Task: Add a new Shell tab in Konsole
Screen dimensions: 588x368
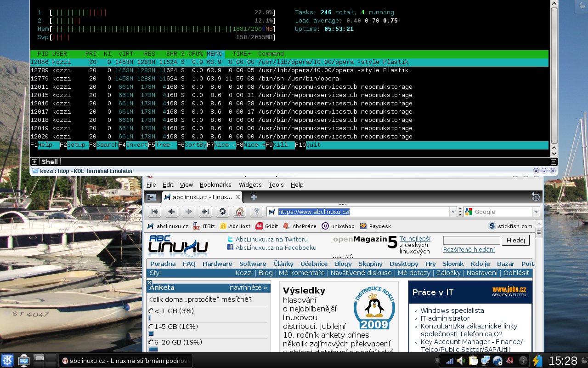Action: [x=34, y=162]
